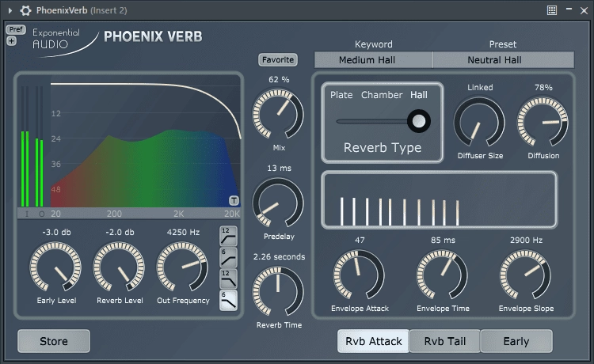Click the Out Frequency knob

(x=182, y=267)
